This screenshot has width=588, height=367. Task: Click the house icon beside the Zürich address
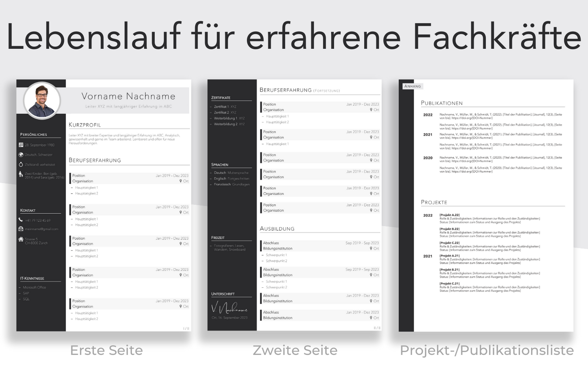[x=21, y=239]
